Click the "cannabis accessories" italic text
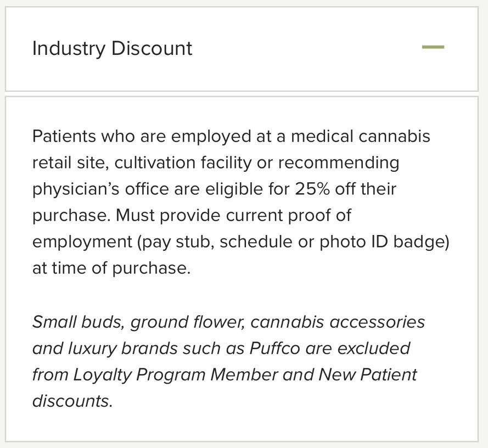The height and width of the screenshot is (448, 488). point(338,322)
